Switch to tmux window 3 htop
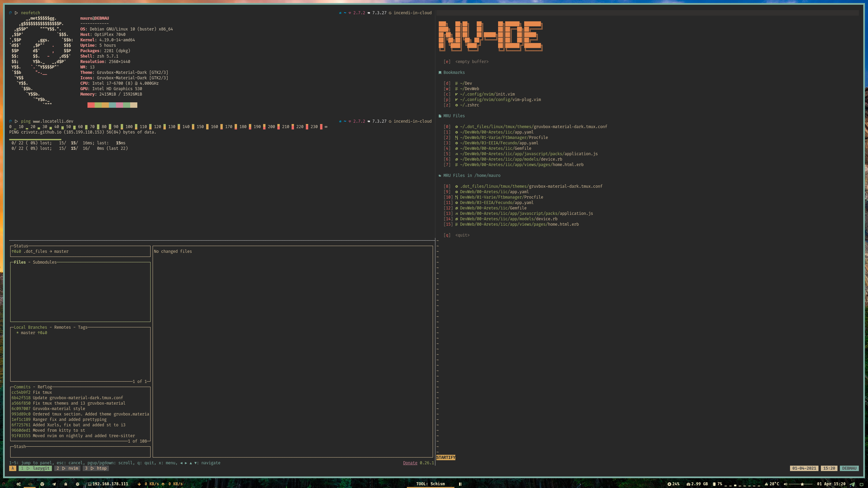Screen dimensions: 868x488 [x=96, y=468]
